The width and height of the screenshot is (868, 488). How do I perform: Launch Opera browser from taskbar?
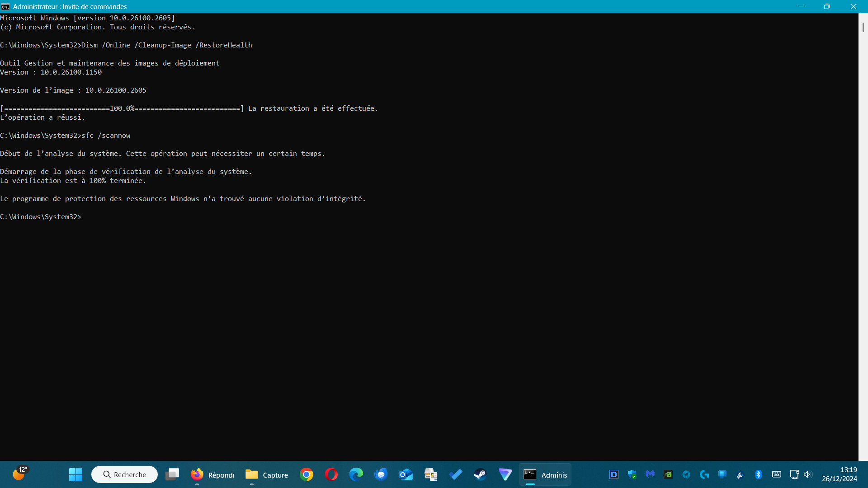[331, 474]
